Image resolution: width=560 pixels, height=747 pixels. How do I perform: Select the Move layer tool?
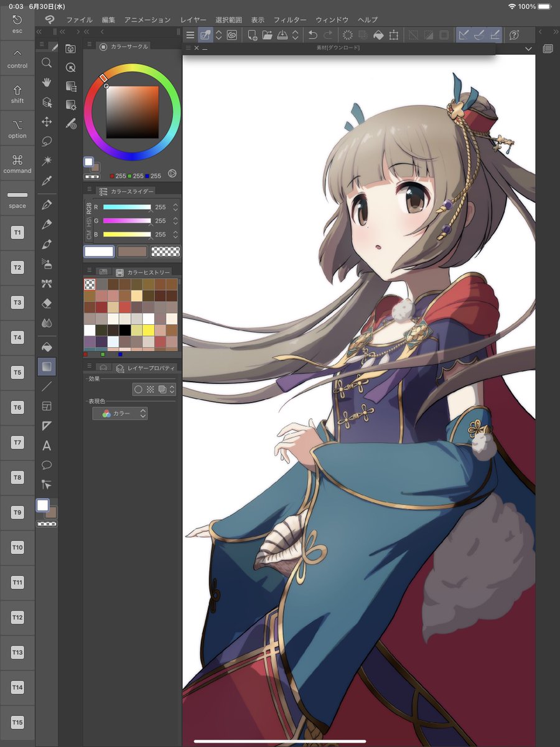pyautogui.click(x=47, y=122)
